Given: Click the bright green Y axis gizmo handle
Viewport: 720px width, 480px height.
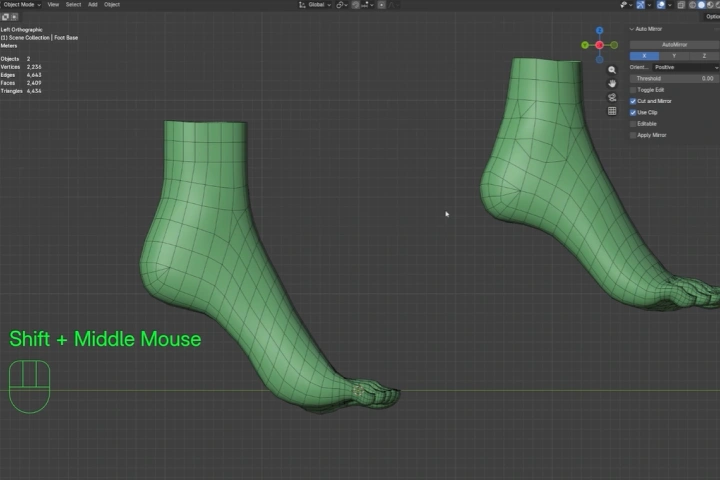Looking at the screenshot, I should coord(585,45).
